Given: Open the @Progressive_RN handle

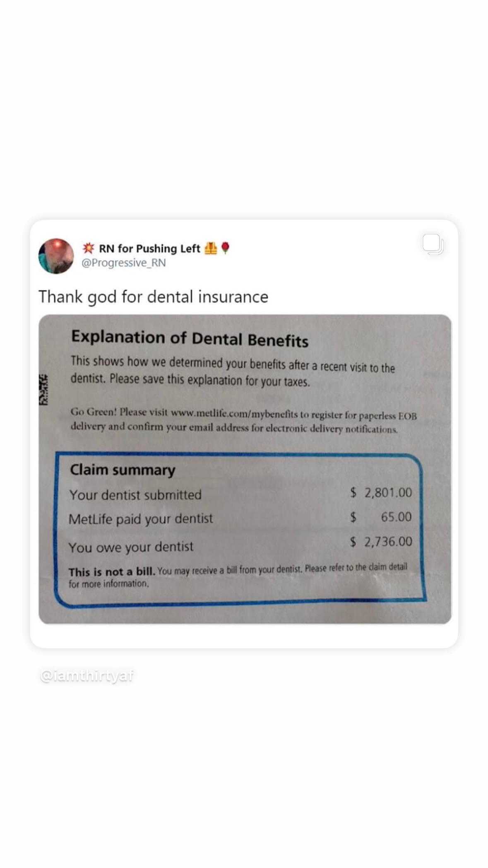Looking at the screenshot, I should (x=124, y=263).
